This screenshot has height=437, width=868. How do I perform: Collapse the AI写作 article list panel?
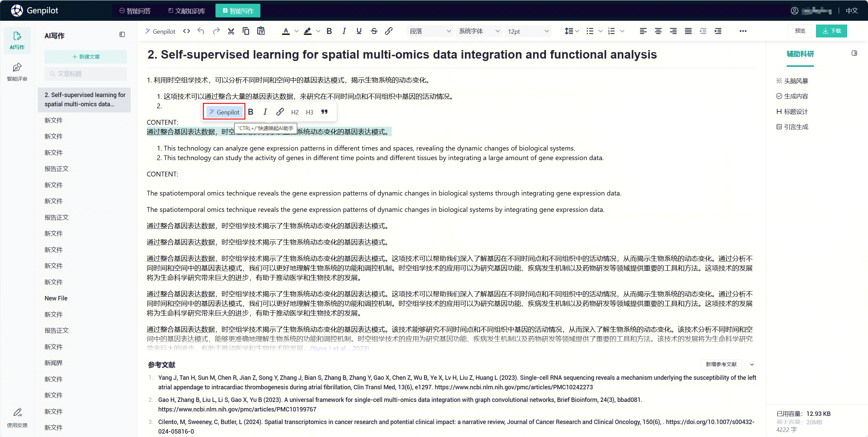122,34
